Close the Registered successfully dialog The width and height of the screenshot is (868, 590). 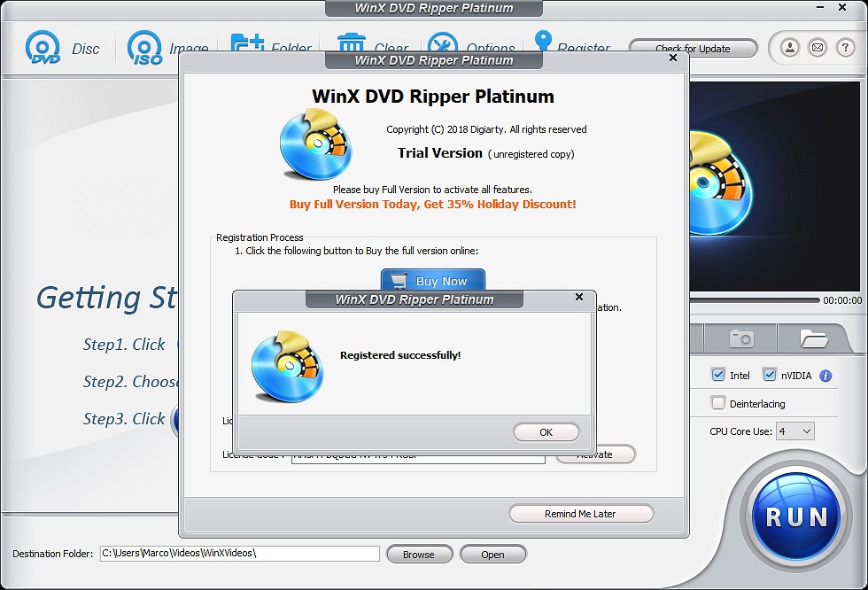pos(579,297)
